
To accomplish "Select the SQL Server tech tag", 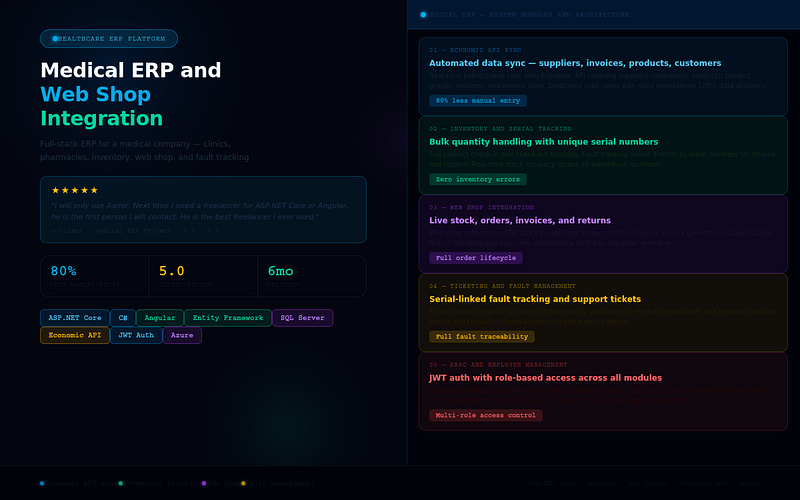I will click(x=303, y=318).
